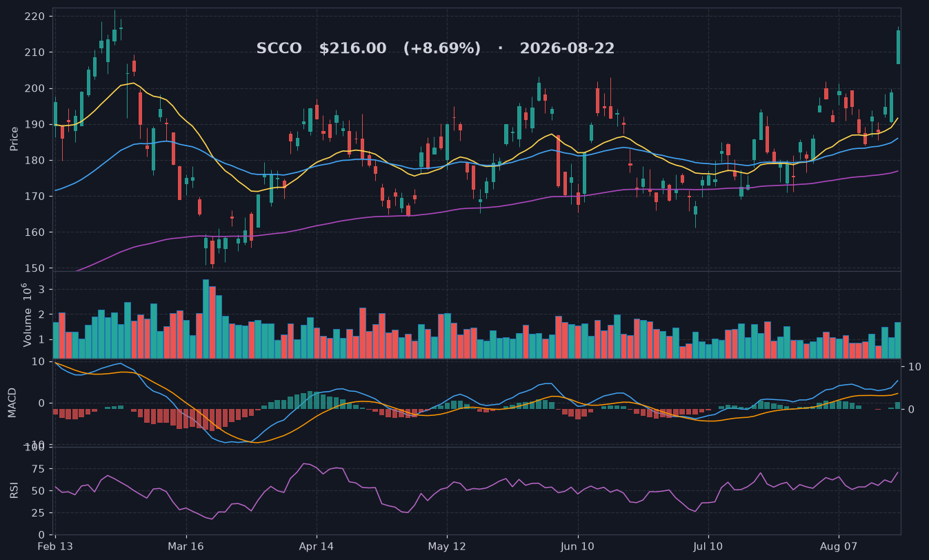This screenshot has height=560, width=929.
Task: Click the Jul 10 date tick label
Action: (x=708, y=546)
